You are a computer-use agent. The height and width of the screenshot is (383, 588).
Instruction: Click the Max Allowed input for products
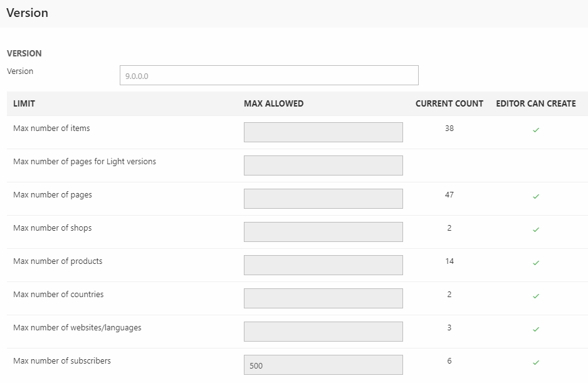323,265
